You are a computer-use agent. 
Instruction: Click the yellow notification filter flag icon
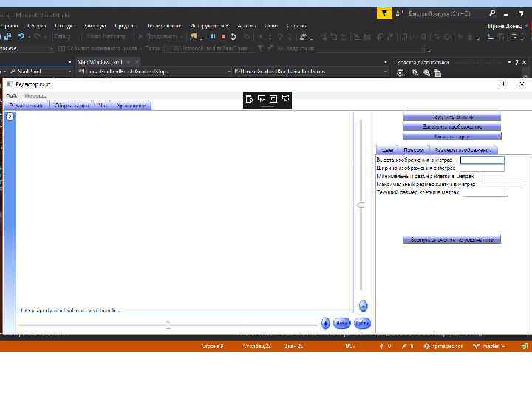point(384,13)
